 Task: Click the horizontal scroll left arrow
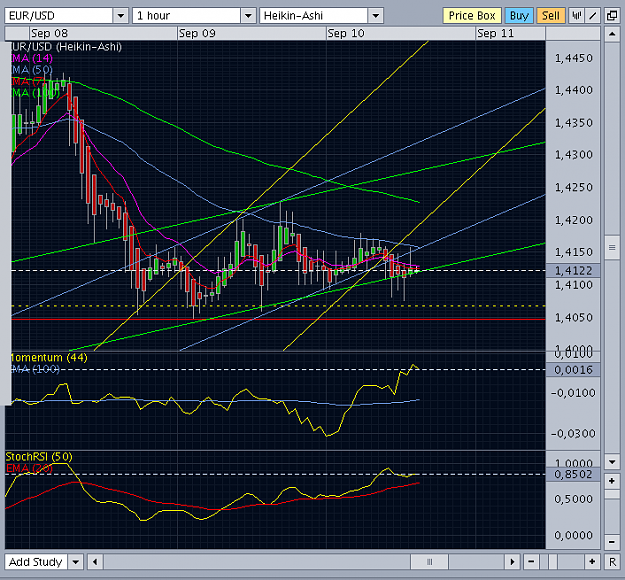(95, 562)
